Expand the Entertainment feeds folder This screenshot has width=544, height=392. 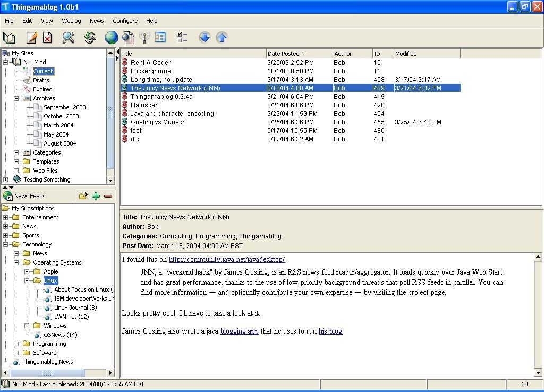coord(6,217)
